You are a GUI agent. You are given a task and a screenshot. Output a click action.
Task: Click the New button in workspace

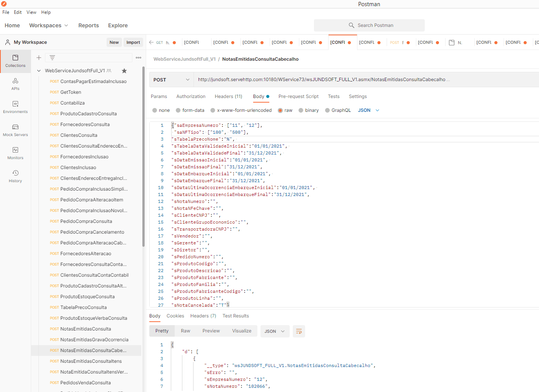tap(114, 42)
